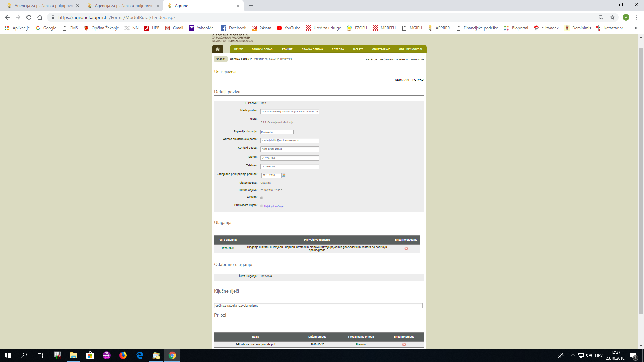Open Uvjeti prihvaćanja link
Viewport: 644px width, 362px height.
point(274,206)
